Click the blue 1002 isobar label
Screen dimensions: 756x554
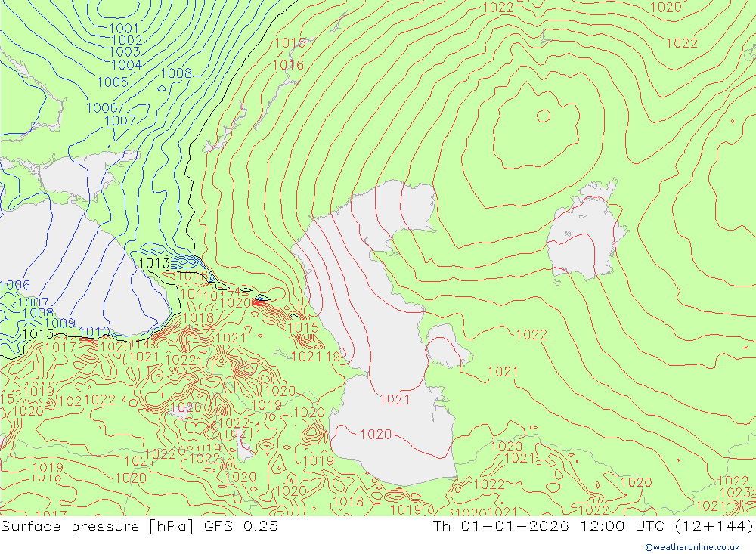(127, 40)
